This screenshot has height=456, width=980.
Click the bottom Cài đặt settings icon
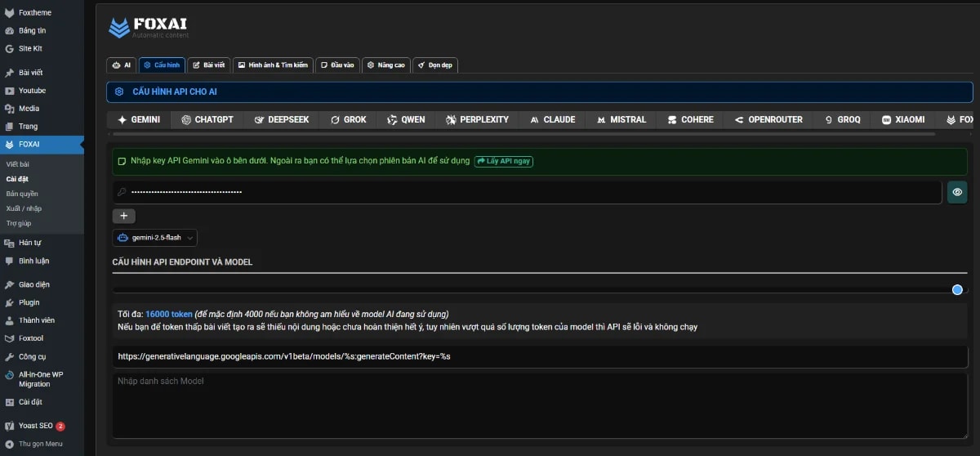tap(10, 402)
